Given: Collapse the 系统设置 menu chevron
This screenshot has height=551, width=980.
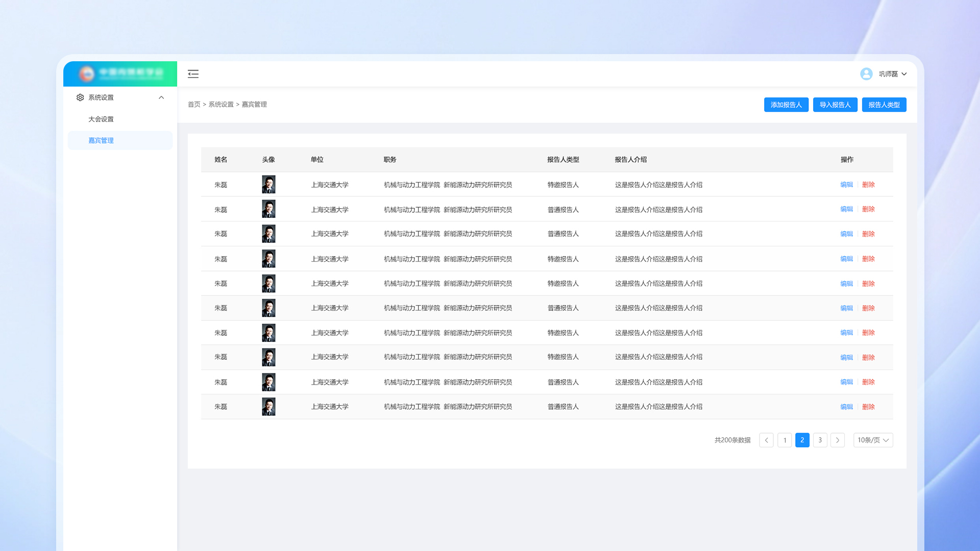Looking at the screenshot, I should [161, 97].
